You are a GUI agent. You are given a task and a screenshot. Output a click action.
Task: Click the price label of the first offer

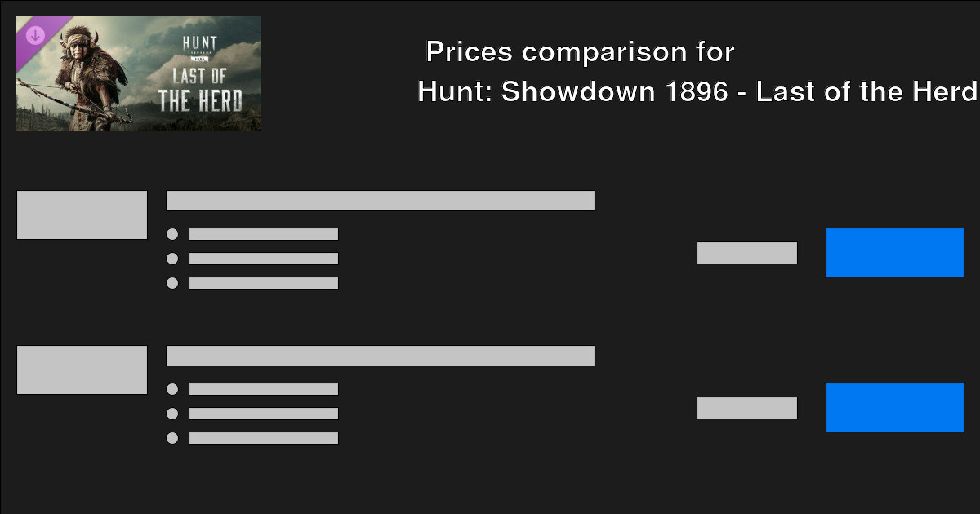(x=746, y=253)
